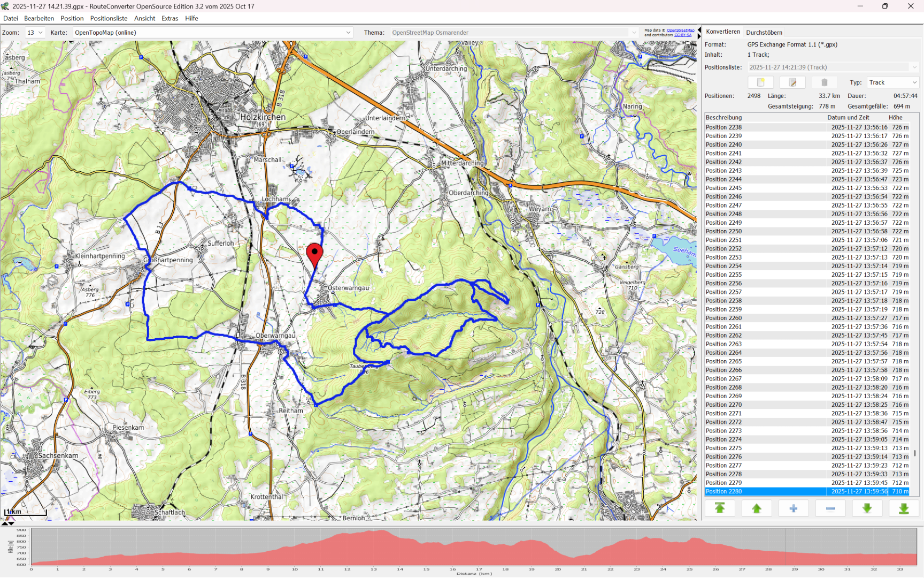
Task: Click the OpenStreetMap attribution link
Action: point(680,31)
